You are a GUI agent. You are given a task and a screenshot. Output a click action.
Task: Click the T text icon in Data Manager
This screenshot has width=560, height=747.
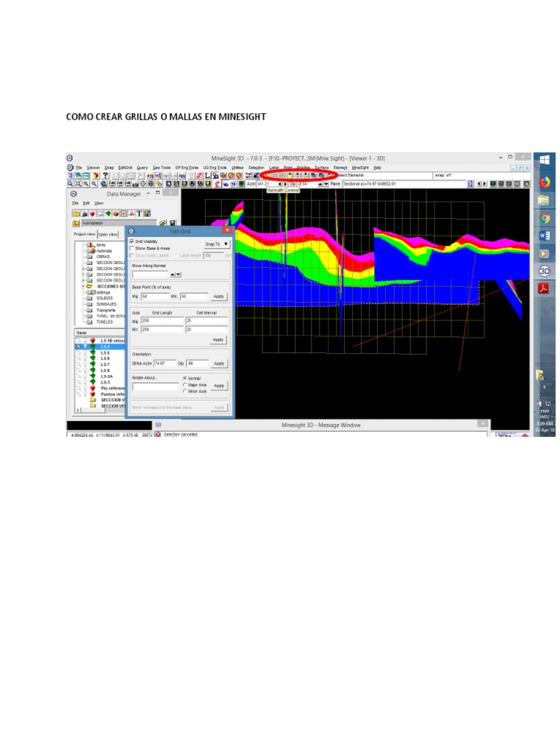point(139,214)
